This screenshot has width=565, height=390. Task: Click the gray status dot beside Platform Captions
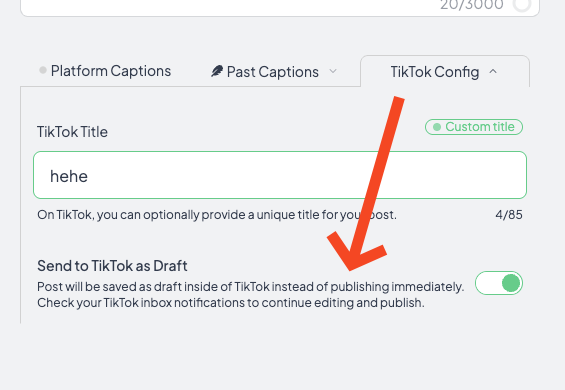43,70
